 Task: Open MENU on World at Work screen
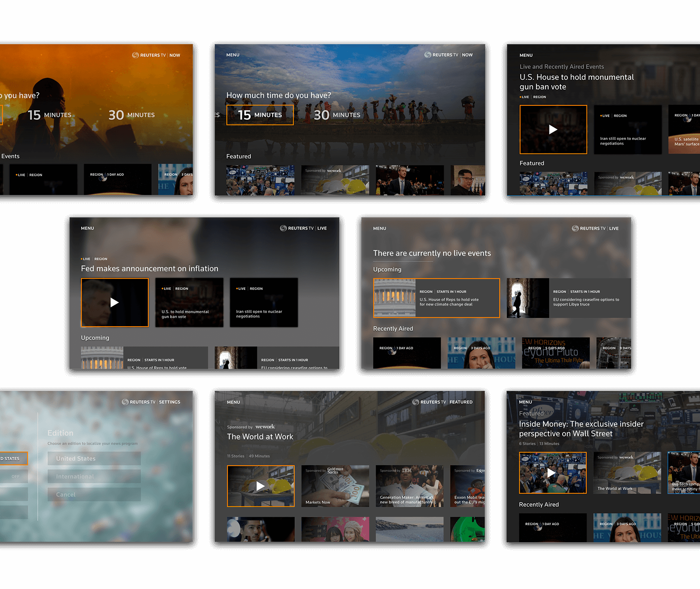233,402
